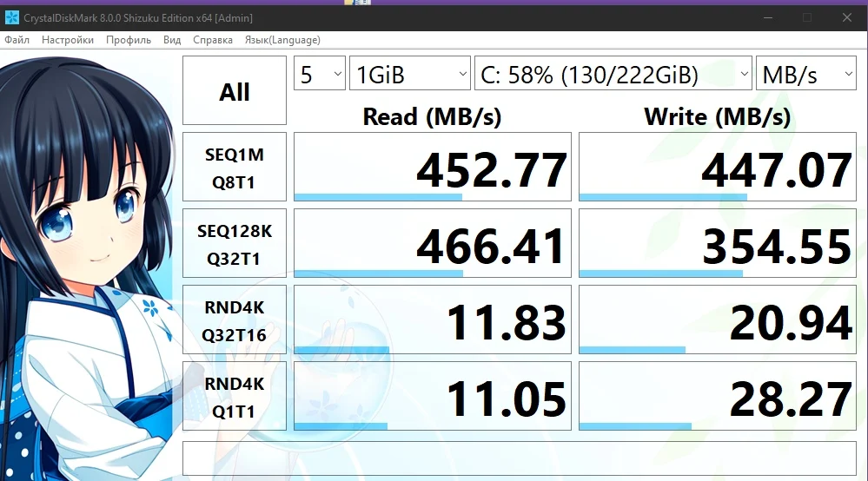Click the SEQ128K read result 466.41
The width and height of the screenshot is (868, 481).
pos(433,243)
